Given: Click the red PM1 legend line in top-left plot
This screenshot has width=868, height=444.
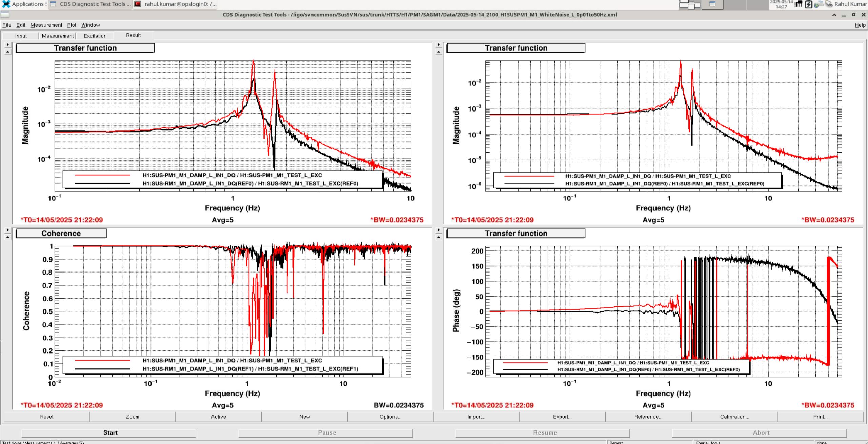Looking at the screenshot, I should pyautogui.click(x=102, y=175).
